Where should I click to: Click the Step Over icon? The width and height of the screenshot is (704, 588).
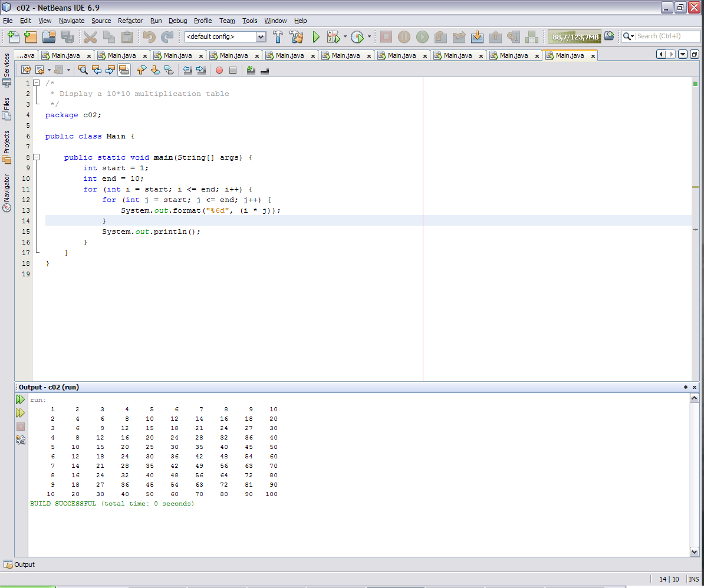pyautogui.click(x=440, y=37)
